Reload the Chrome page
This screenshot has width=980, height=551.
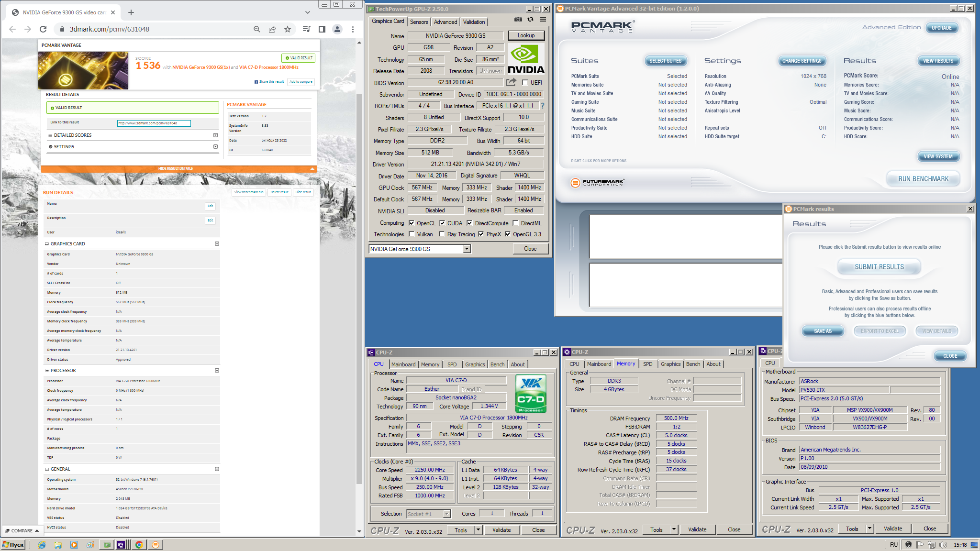click(43, 29)
